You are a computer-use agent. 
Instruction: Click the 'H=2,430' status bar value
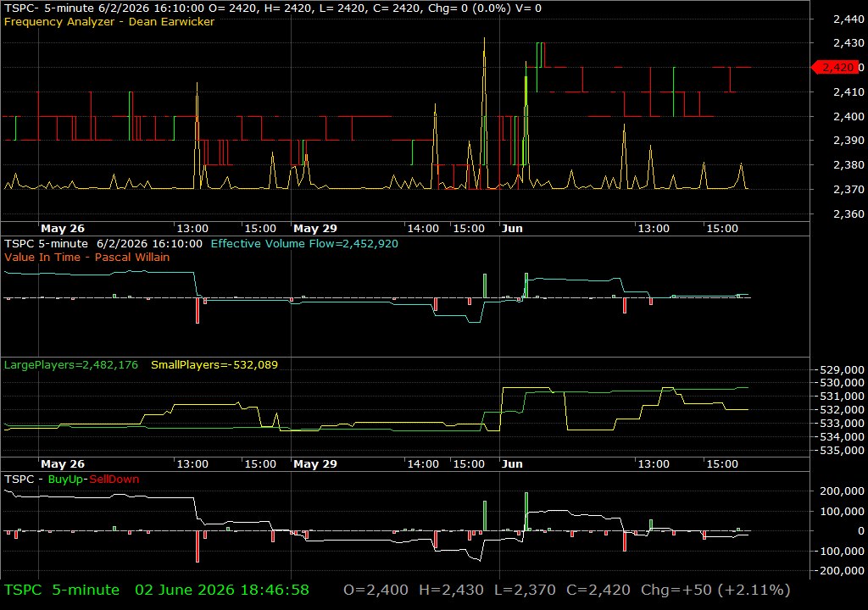pyautogui.click(x=451, y=590)
